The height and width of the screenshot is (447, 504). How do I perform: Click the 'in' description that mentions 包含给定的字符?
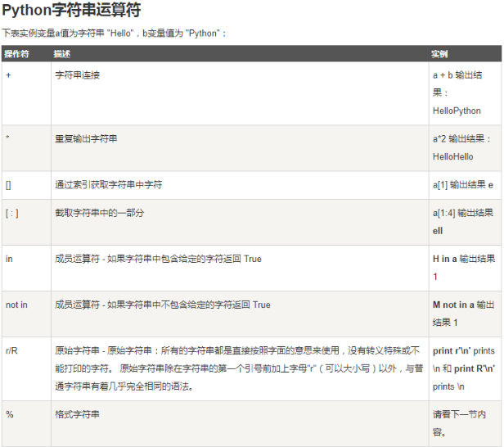[x=158, y=259]
